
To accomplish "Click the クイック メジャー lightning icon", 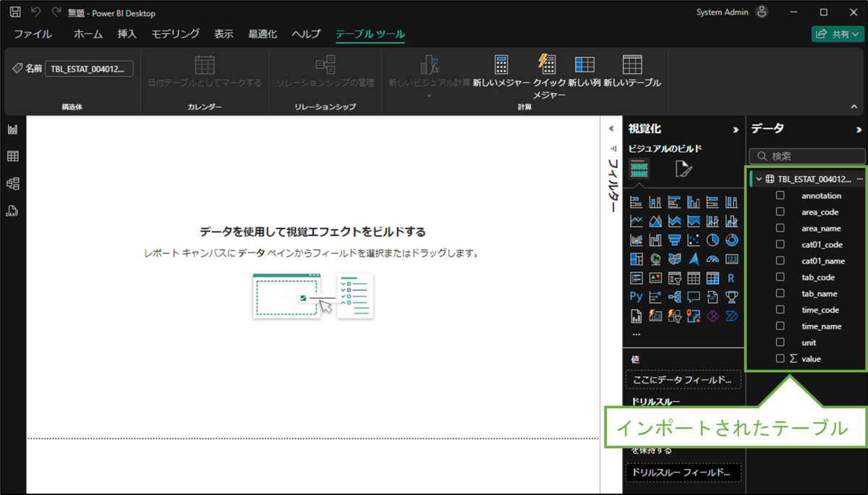I will (547, 63).
